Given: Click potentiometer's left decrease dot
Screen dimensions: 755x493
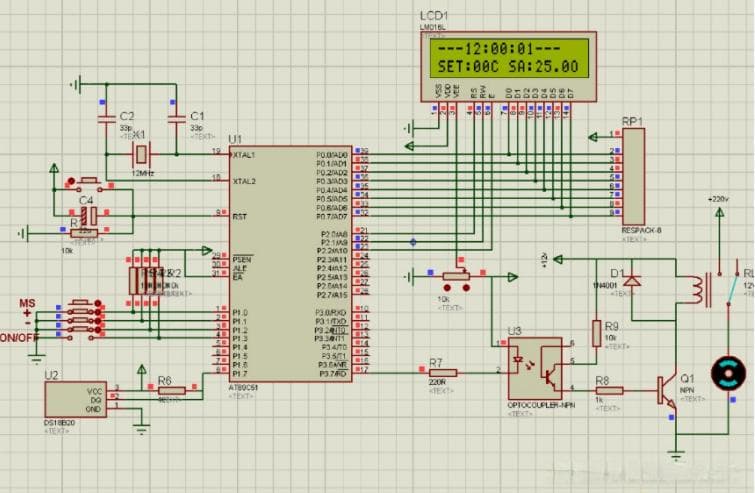Looking at the screenshot, I should (x=447, y=288).
